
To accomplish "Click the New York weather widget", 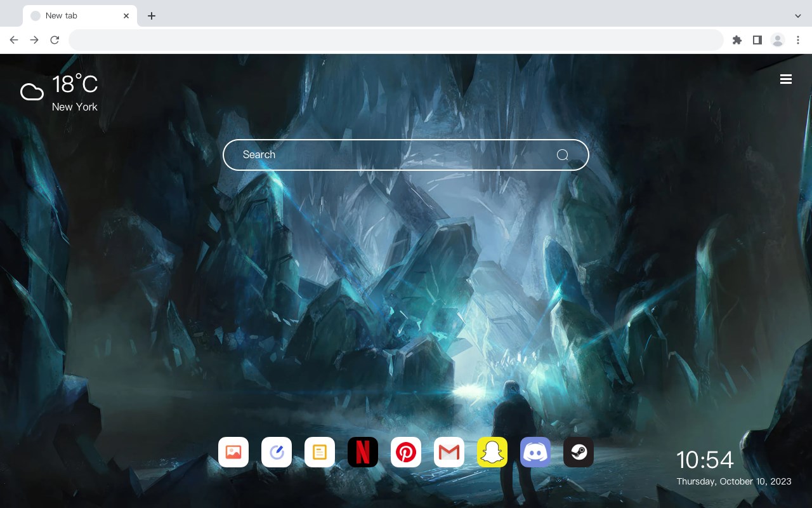I will [59, 93].
